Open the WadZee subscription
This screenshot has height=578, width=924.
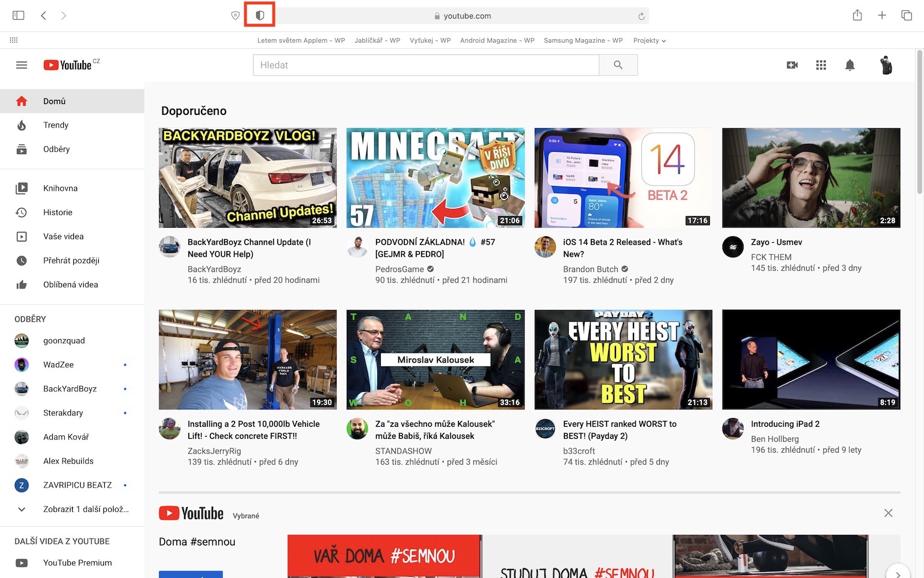point(72,365)
